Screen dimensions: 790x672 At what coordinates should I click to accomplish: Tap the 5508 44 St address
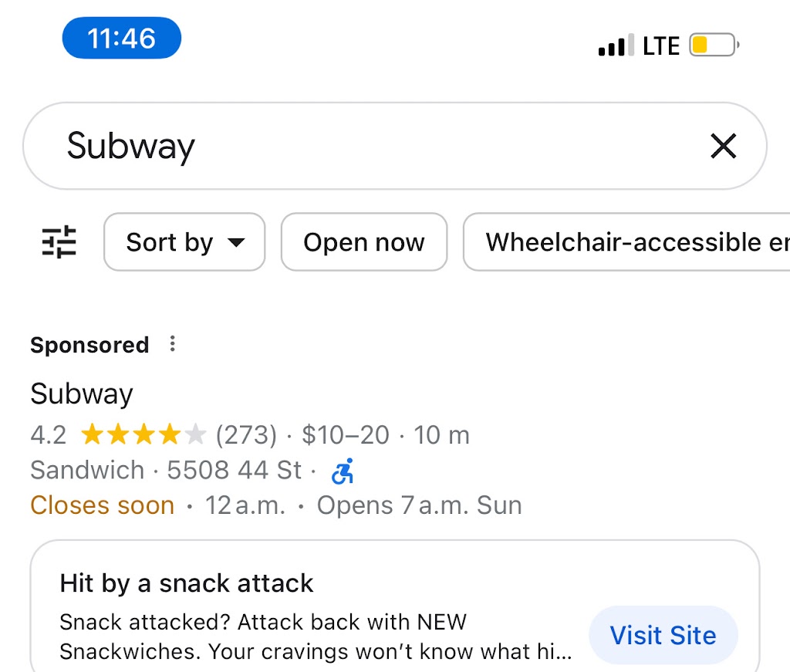click(x=235, y=470)
